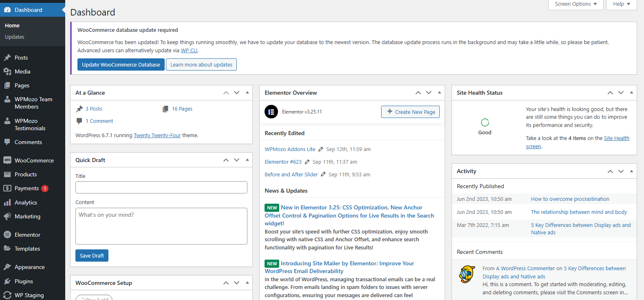Viewport: 644px width, 300px height.
Task: Open the 16 Pages link
Action: point(182,109)
